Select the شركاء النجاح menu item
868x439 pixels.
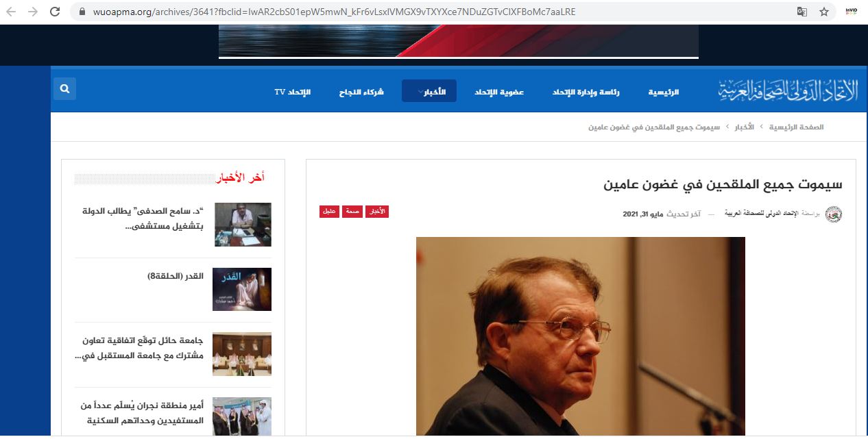point(361,92)
